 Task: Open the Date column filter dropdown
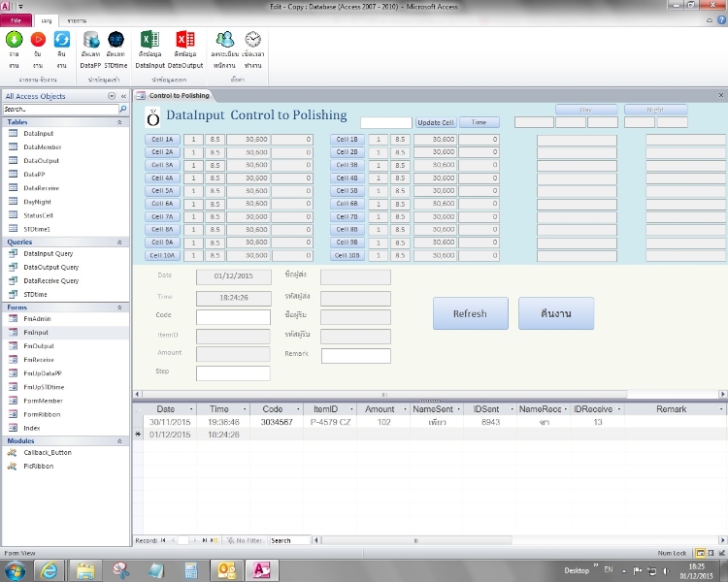pyautogui.click(x=189, y=409)
